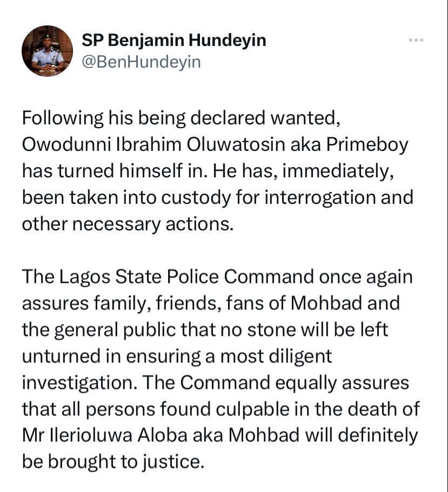The height and width of the screenshot is (492, 448).
Task: Click the name Owodunni in the tweet
Action: tap(66, 145)
